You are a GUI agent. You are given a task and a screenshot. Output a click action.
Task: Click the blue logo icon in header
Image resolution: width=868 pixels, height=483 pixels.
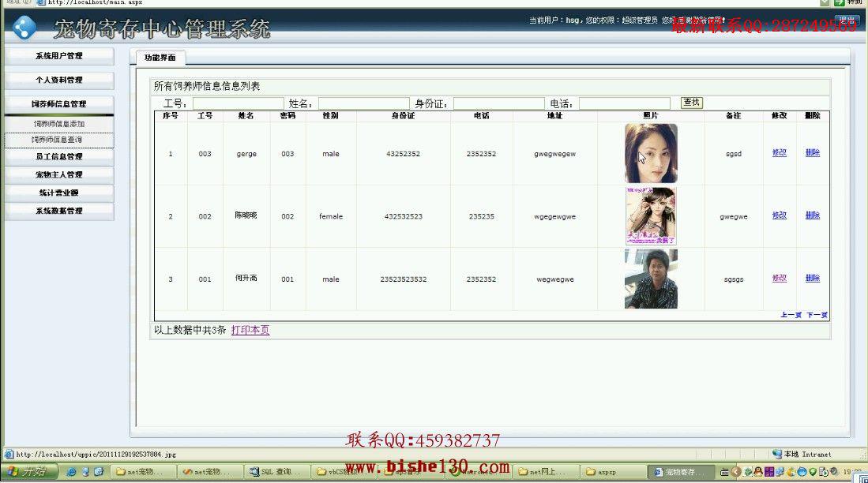pos(24,27)
